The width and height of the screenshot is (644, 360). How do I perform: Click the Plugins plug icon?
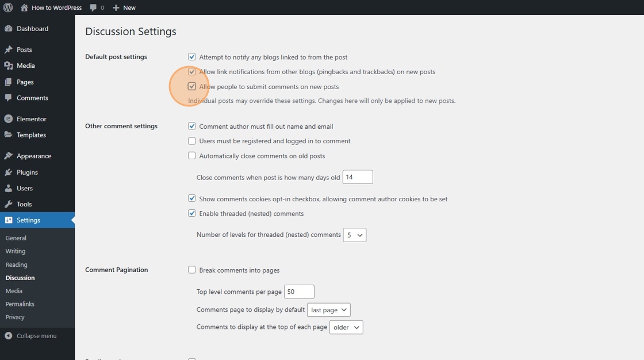click(x=8, y=172)
